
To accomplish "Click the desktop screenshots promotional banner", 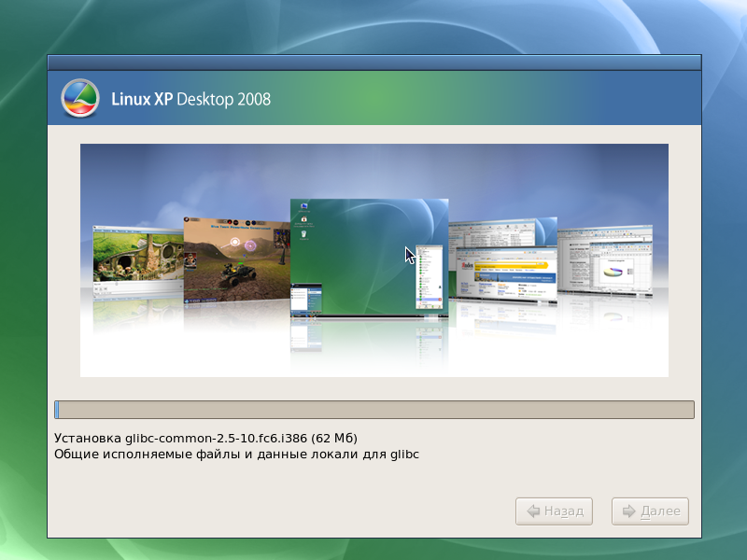I will (374, 260).
